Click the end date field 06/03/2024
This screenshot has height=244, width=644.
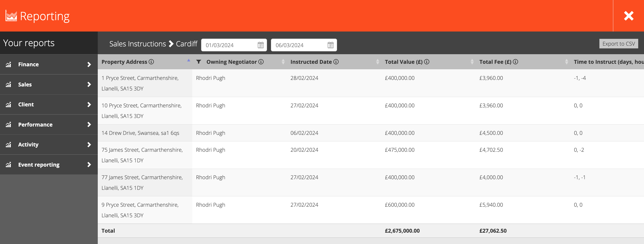click(304, 45)
